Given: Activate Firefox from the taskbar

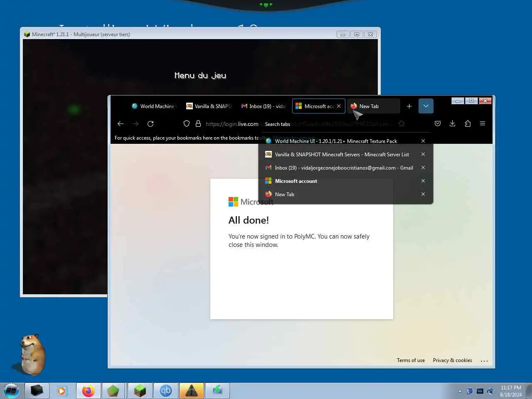Looking at the screenshot, I should tap(88, 391).
